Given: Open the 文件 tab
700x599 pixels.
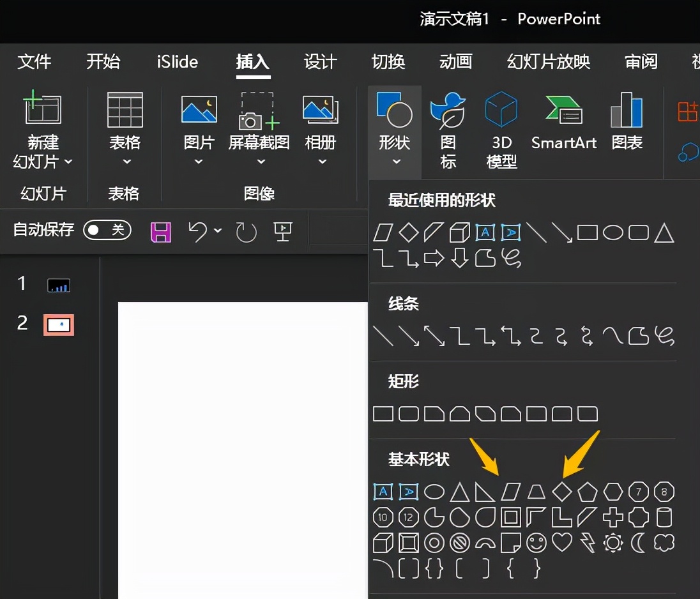Looking at the screenshot, I should pyautogui.click(x=34, y=61).
